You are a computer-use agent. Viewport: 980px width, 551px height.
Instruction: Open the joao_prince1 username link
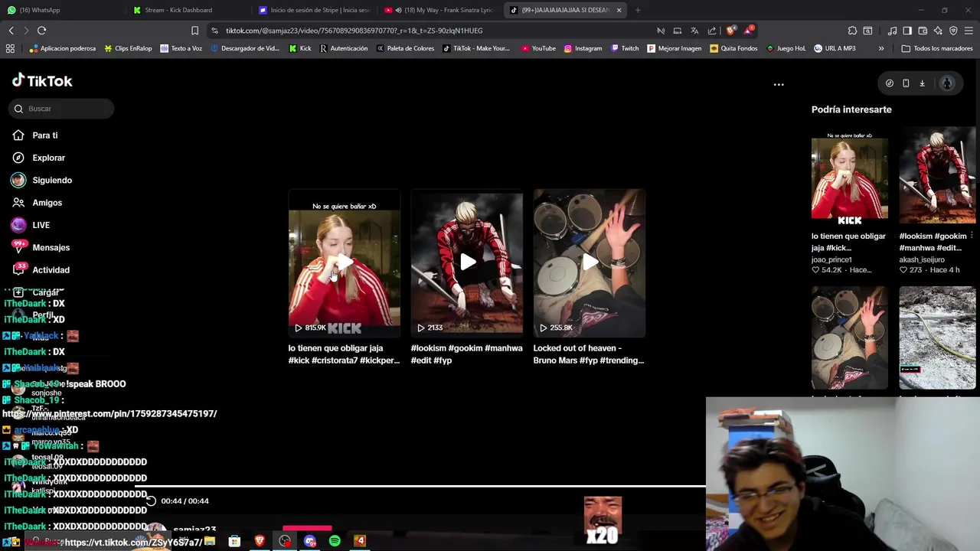tap(831, 259)
